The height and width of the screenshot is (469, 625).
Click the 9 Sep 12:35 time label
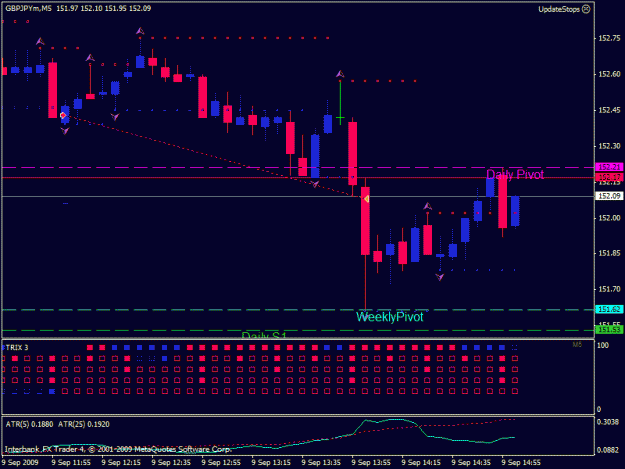pos(171,463)
